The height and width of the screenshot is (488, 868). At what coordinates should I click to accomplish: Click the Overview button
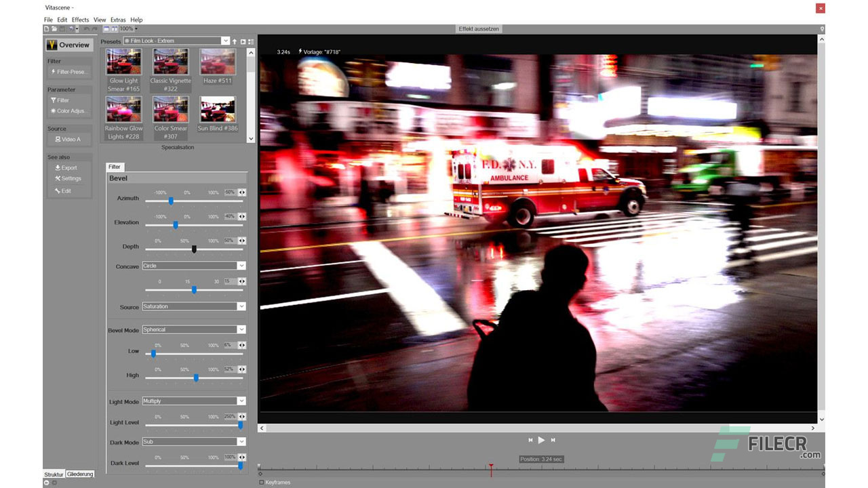coord(68,45)
